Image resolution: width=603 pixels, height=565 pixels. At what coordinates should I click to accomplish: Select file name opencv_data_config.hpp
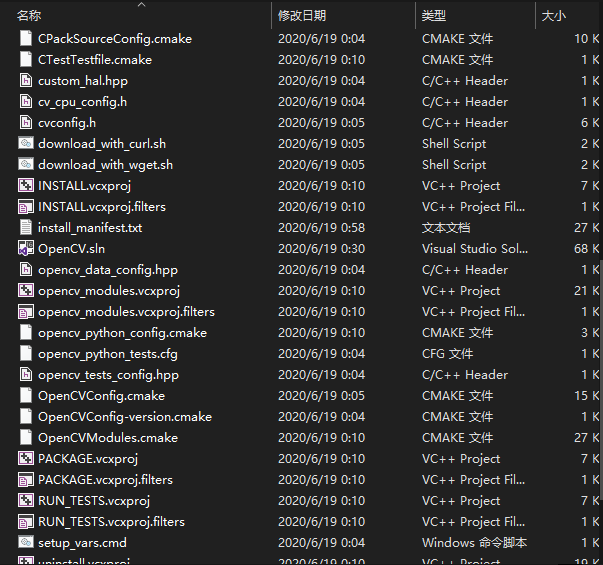coord(108,270)
